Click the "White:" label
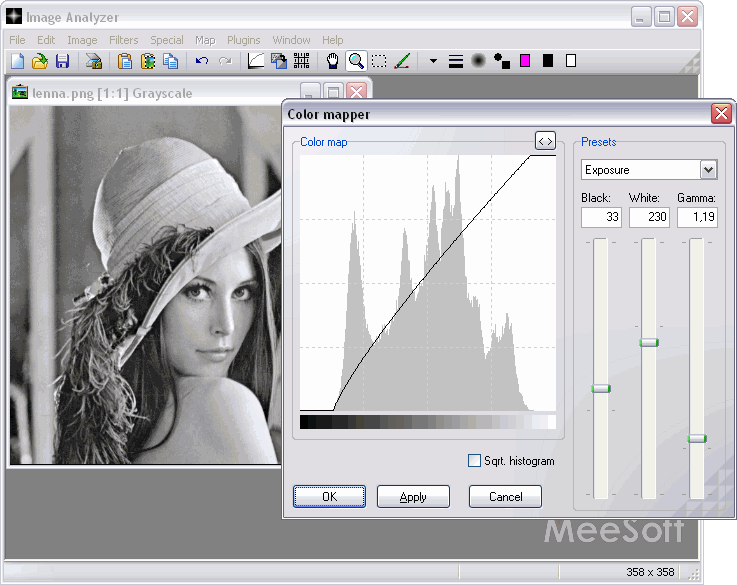The image size is (737, 585). (x=644, y=198)
